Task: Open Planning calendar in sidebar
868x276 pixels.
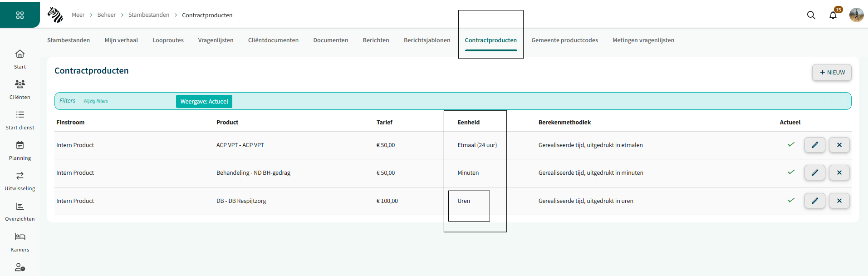Action: point(20,150)
